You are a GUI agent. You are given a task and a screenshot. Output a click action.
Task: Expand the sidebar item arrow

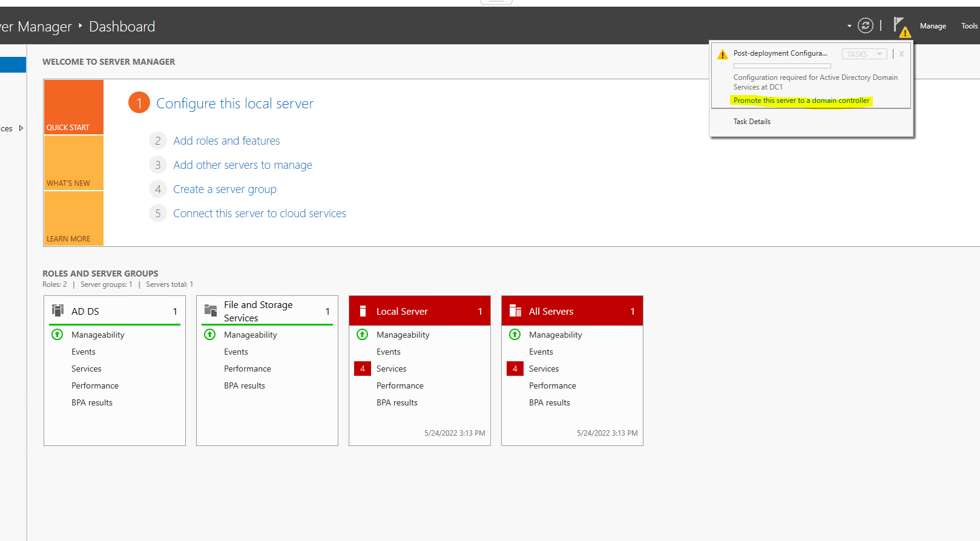point(21,128)
